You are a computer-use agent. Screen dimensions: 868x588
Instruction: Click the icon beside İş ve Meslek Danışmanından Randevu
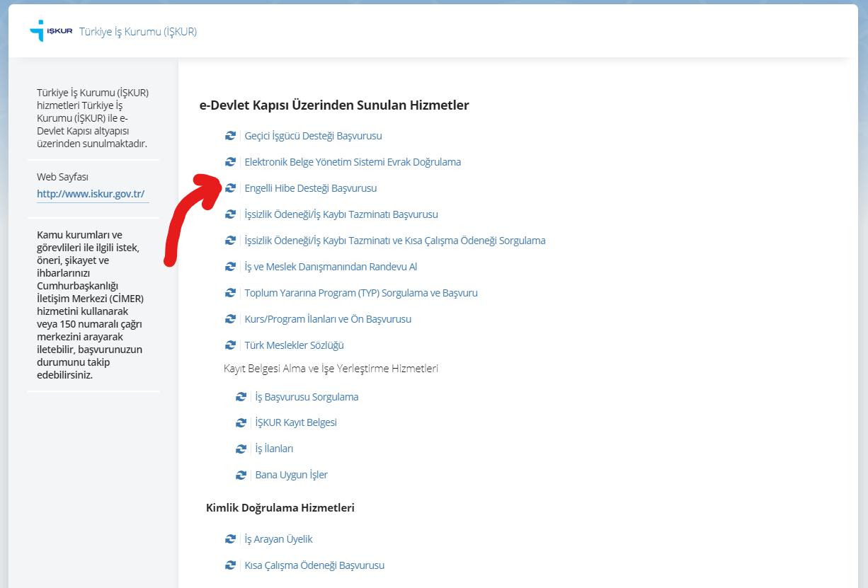(x=230, y=267)
